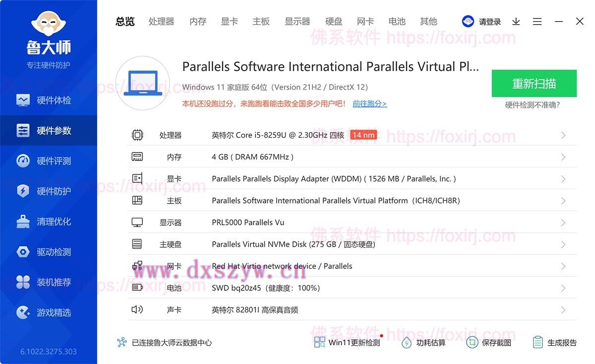Switch to the 主板 tab

click(261, 21)
